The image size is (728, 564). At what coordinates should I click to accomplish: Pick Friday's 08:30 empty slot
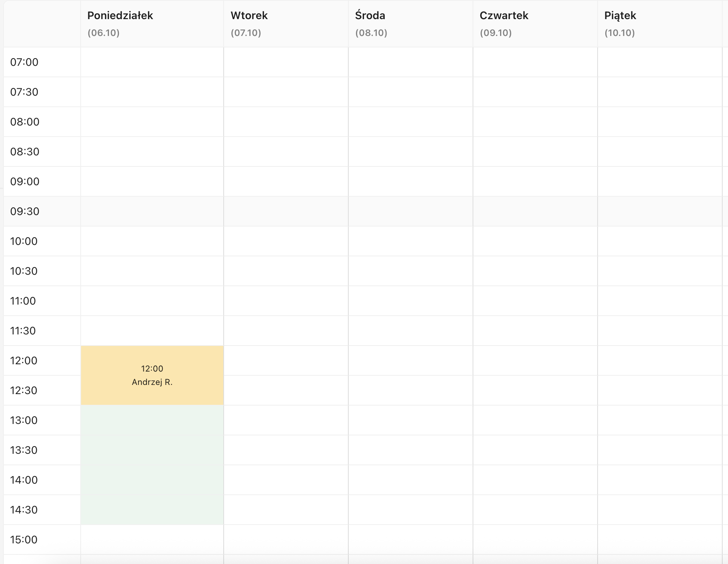pyautogui.click(x=660, y=152)
